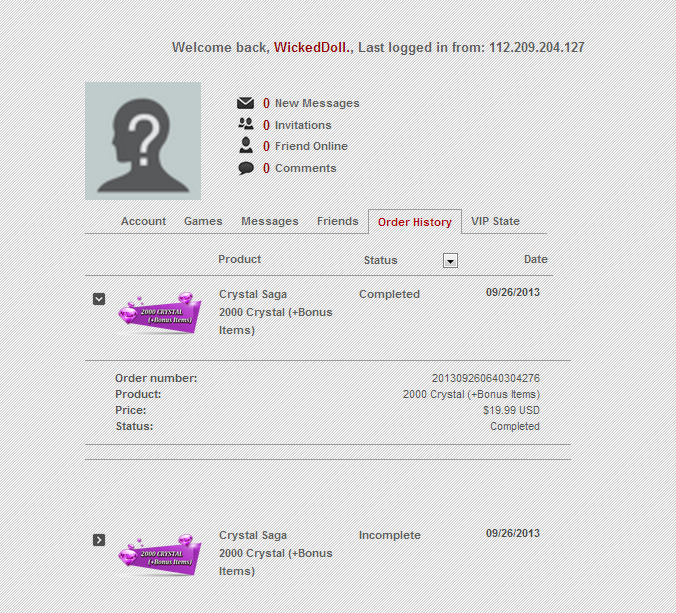Open the Invitations link
This screenshot has height=613, width=676.
(x=303, y=125)
